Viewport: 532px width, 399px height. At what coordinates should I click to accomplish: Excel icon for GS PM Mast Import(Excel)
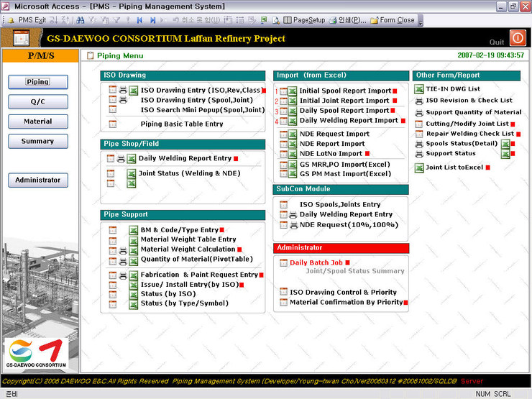(x=292, y=174)
